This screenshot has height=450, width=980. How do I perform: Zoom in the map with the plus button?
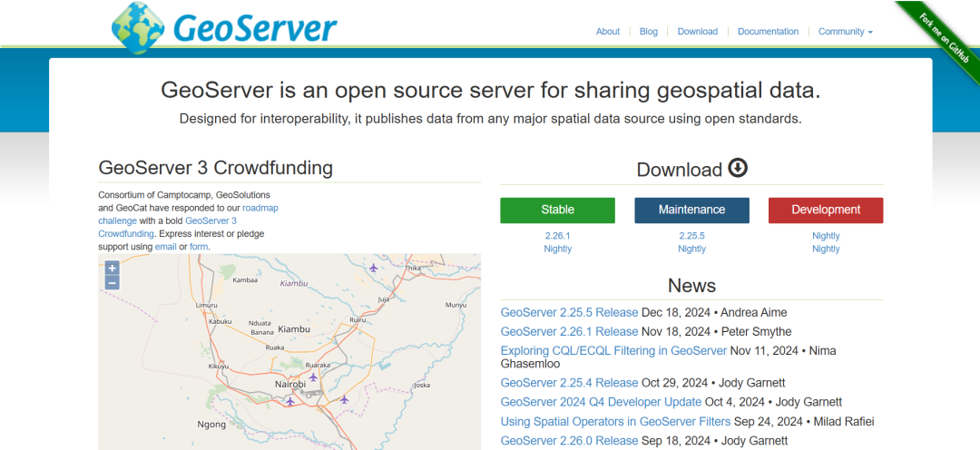[112, 269]
